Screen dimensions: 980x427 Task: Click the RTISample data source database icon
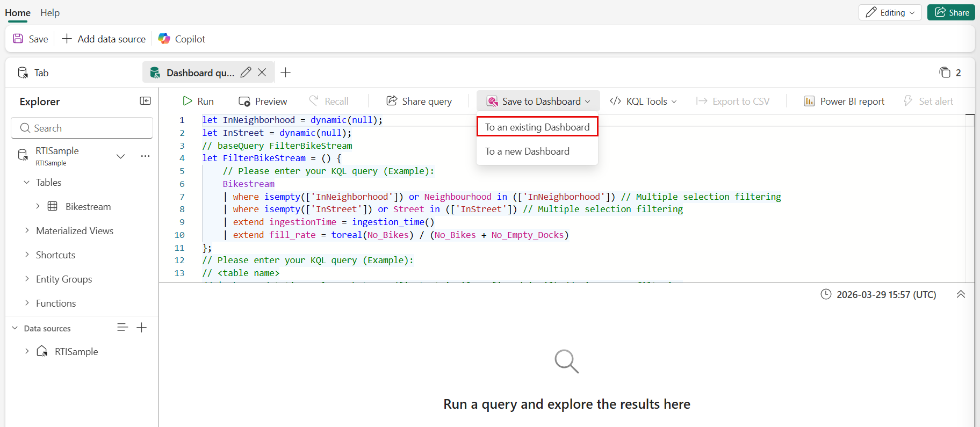42,351
